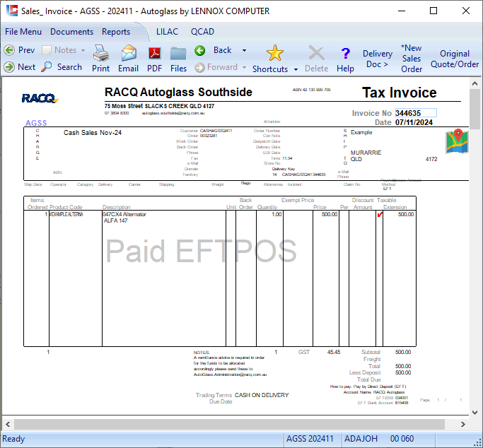The height and width of the screenshot is (448, 483).
Task: Click the Next label button
Action: (26, 66)
